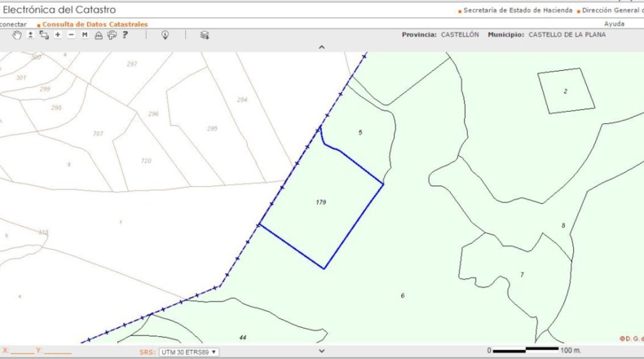644x359 pixels.
Task: Zoom in with the plus icon
Action: pos(58,35)
